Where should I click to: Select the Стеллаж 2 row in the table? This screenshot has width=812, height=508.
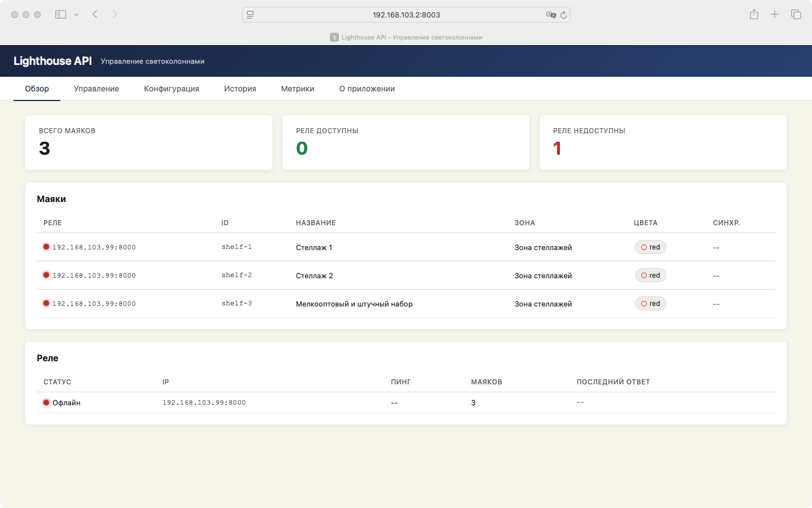pyautogui.click(x=314, y=275)
